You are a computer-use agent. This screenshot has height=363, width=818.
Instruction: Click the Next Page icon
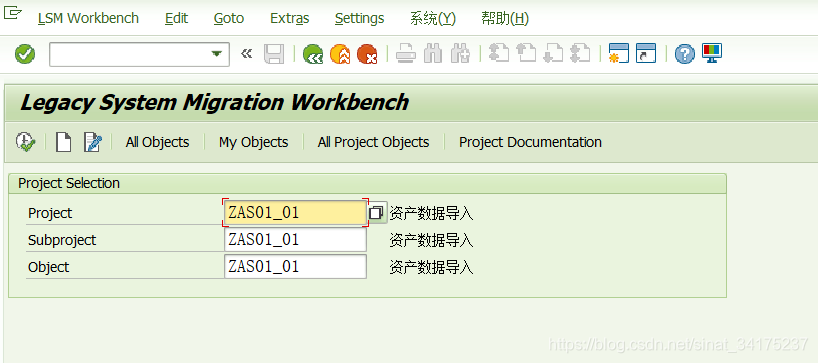coord(553,53)
